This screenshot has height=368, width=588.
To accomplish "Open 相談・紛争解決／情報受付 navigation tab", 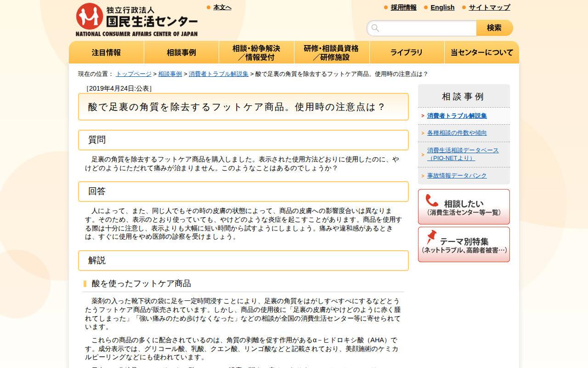I will pos(256,52).
